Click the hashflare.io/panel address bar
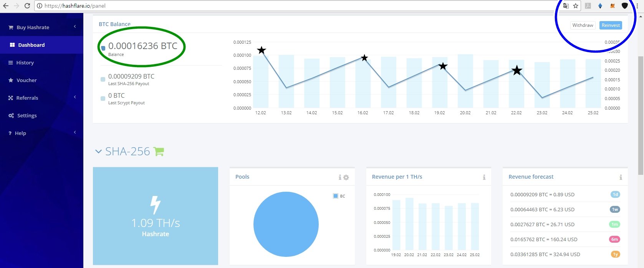Image resolution: width=644 pixels, height=268 pixels. [x=300, y=6]
